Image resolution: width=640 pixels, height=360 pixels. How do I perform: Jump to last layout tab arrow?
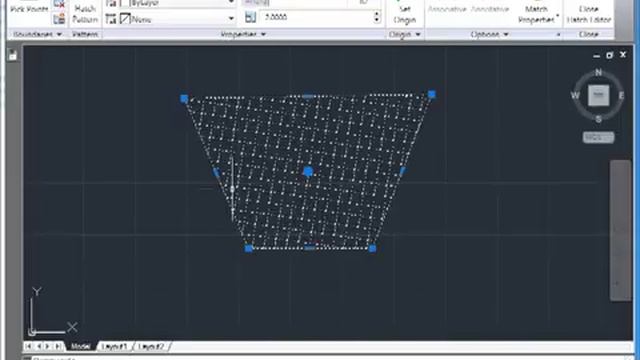click(x=58, y=346)
